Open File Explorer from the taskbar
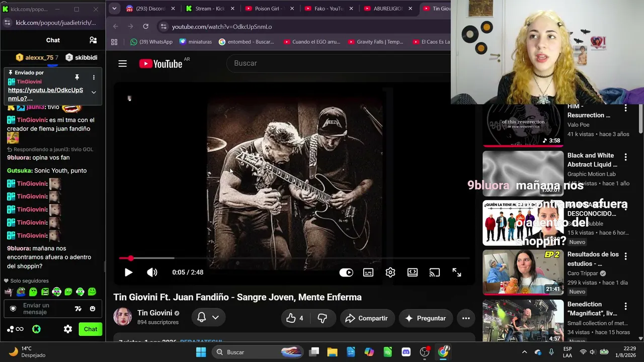Viewport: 644px width, 362px height. (332, 352)
